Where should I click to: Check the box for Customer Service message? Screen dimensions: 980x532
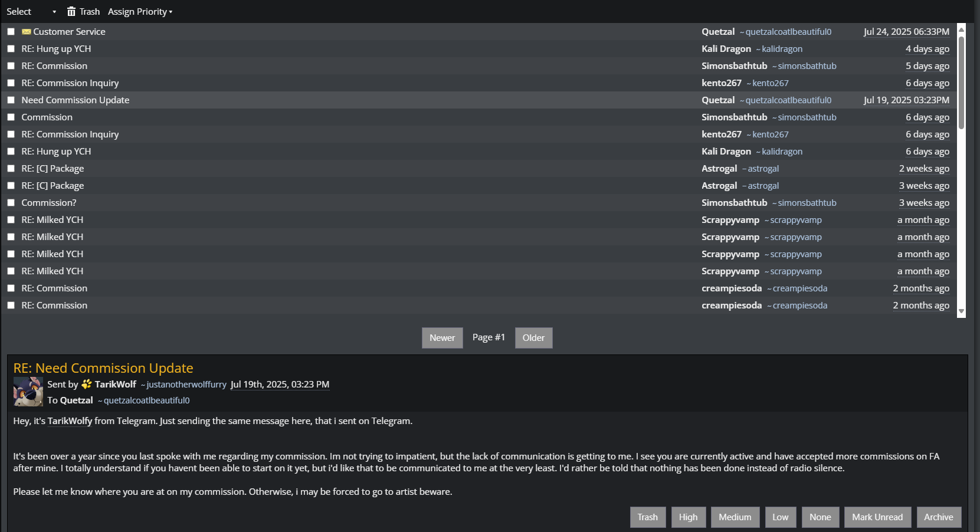pyautogui.click(x=11, y=32)
